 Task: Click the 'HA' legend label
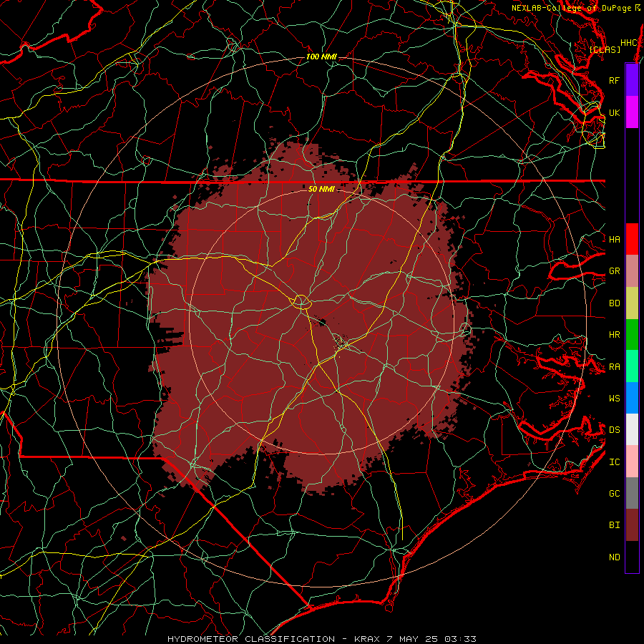coord(615,239)
